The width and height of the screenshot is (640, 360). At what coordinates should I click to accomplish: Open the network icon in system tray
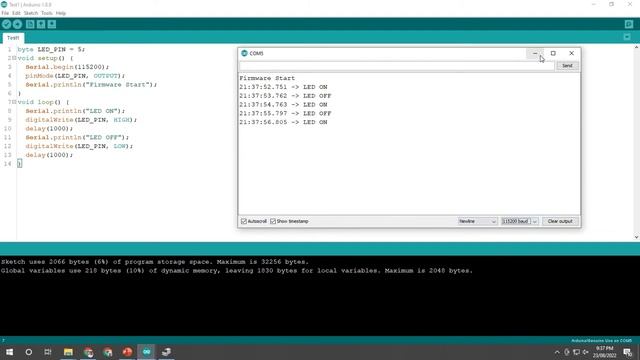[x=576, y=352]
